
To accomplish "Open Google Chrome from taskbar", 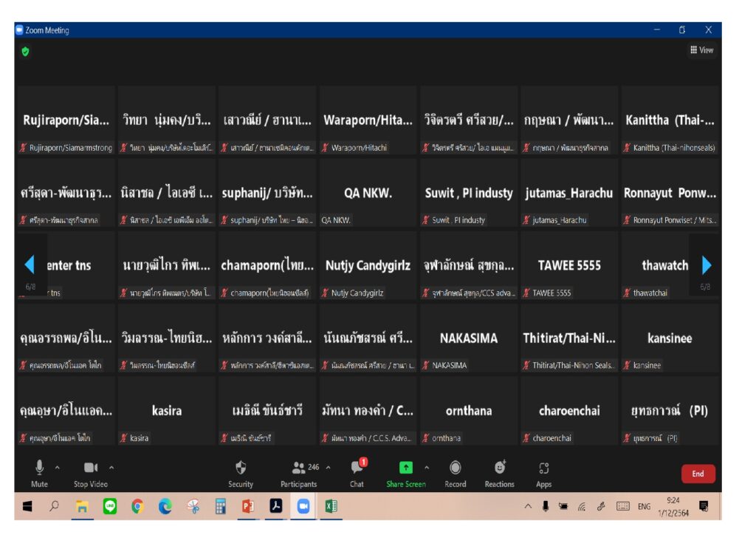I will (137, 506).
